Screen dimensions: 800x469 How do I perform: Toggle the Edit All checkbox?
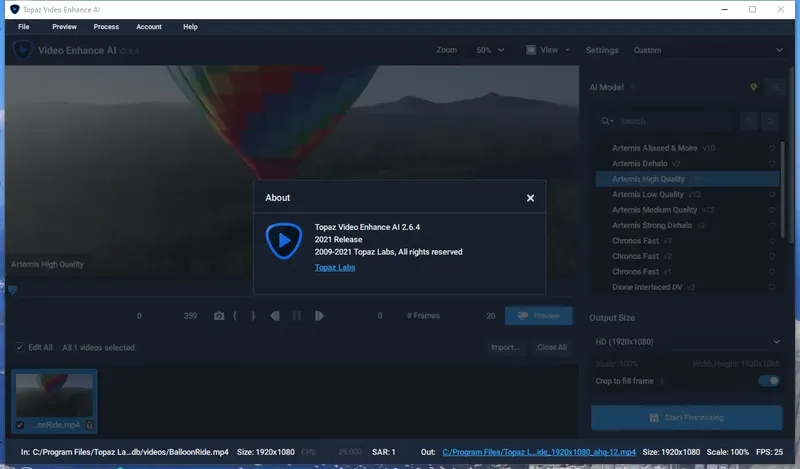(19, 348)
